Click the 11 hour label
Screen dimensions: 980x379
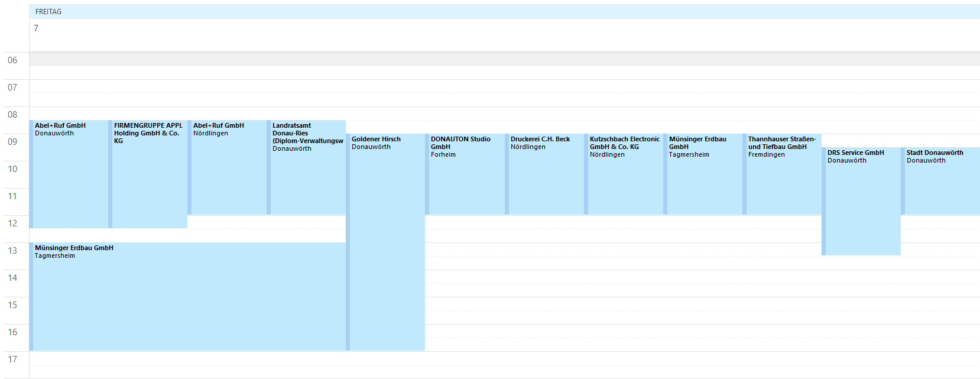pos(12,196)
